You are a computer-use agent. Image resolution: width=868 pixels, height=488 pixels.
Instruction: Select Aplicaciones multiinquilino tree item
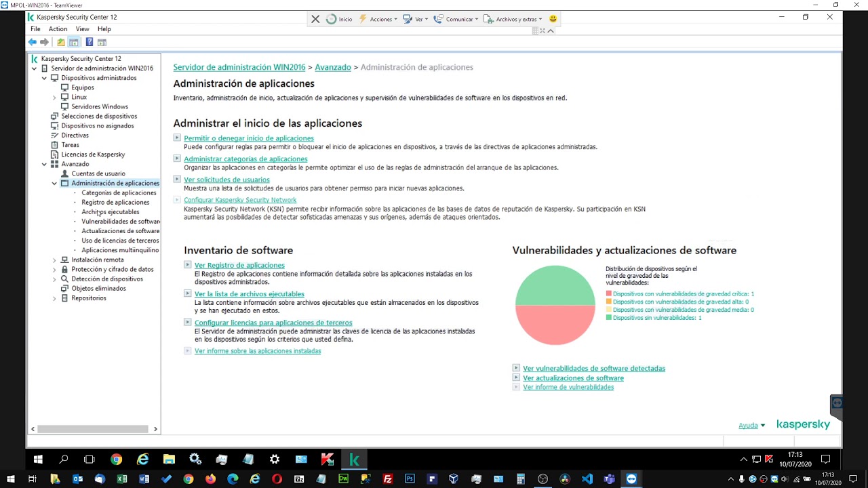coord(120,250)
